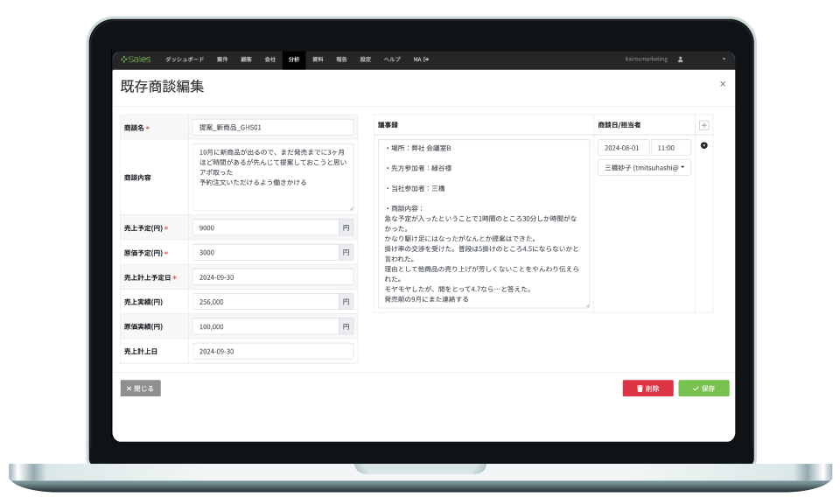This screenshot has width=840, height=504.
Task: Focus the 売上予定(円) field showing 9000
Action: (265, 227)
